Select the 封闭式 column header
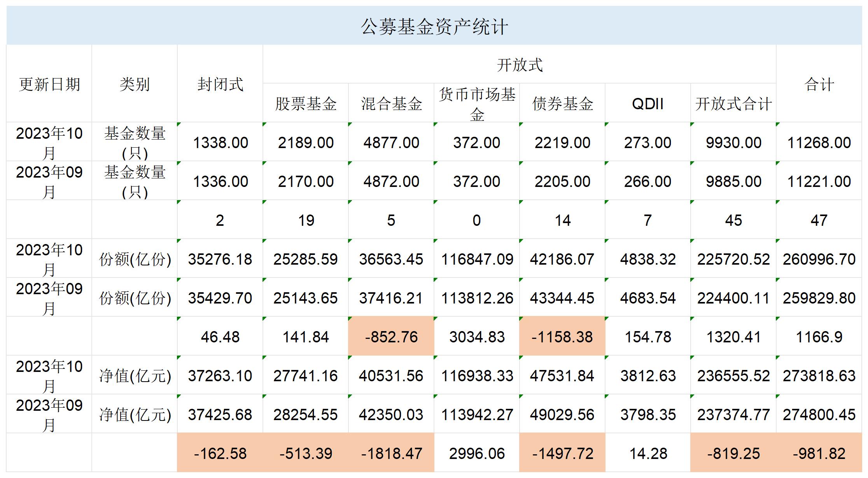Viewport: 868px width, 478px height. (220, 84)
